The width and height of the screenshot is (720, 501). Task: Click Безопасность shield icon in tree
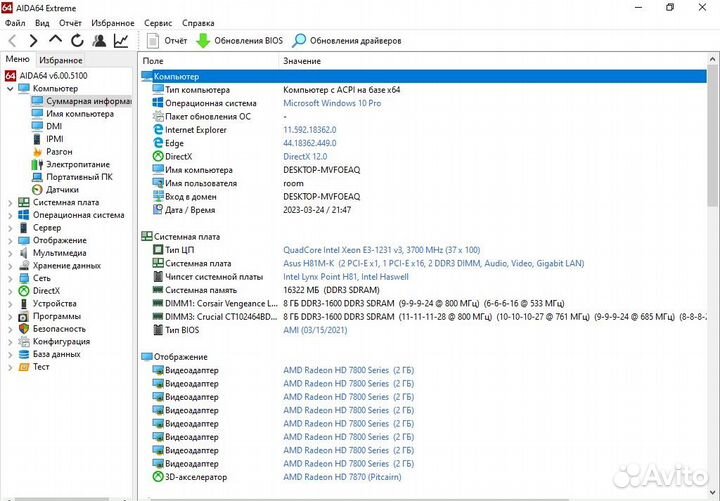click(24, 329)
